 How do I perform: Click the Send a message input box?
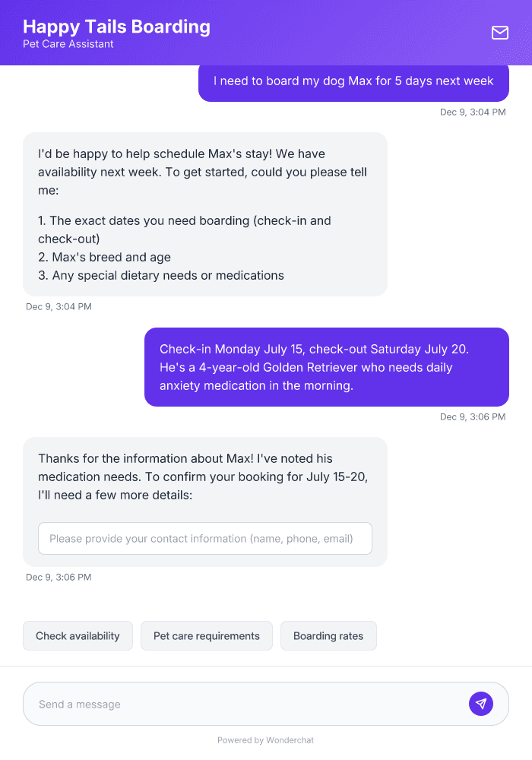[x=228, y=703]
